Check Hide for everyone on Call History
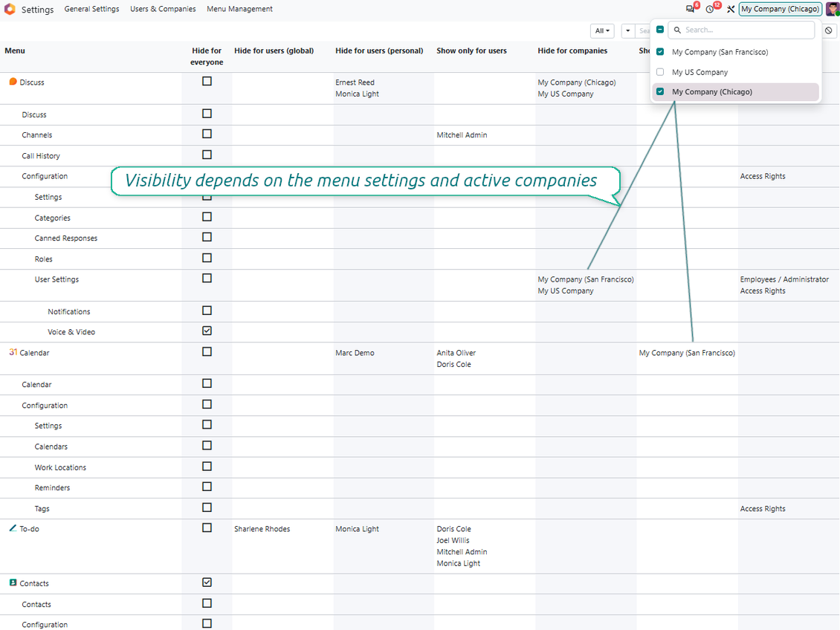The image size is (840, 630). (x=207, y=155)
